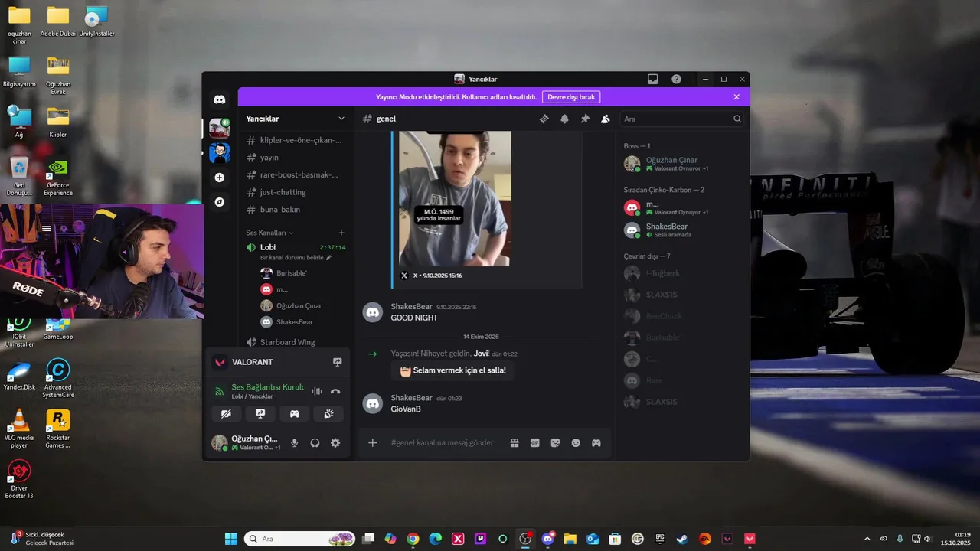The height and width of the screenshot is (551, 980).
Task: Open Steam from taskbar
Action: [x=681, y=539]
